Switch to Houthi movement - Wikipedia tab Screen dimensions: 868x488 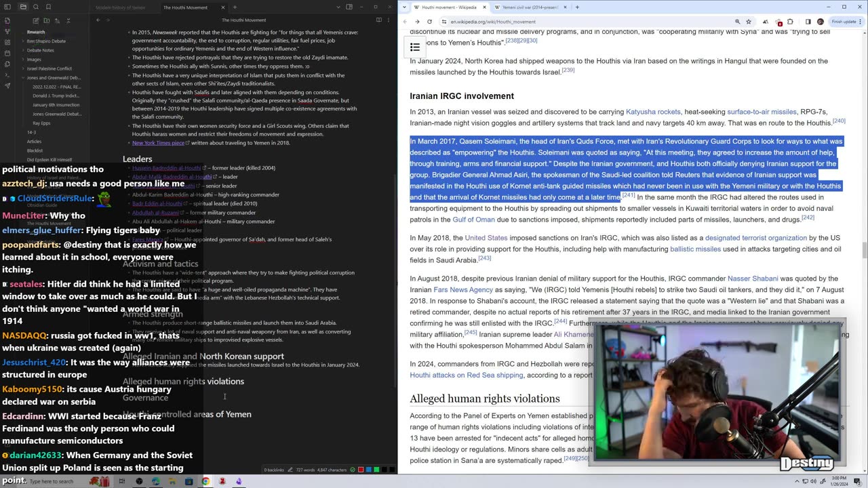pyautogui.click(x=449, y=7)
